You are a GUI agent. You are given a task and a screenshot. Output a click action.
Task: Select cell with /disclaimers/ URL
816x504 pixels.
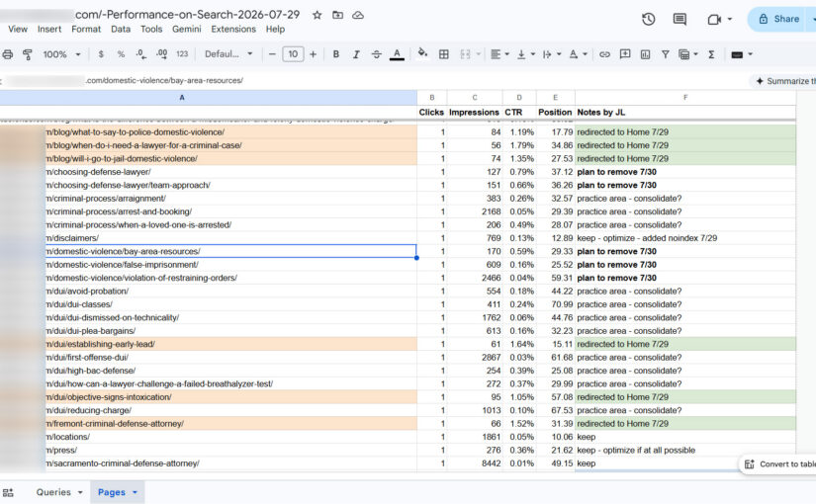(x=208, y=238)
